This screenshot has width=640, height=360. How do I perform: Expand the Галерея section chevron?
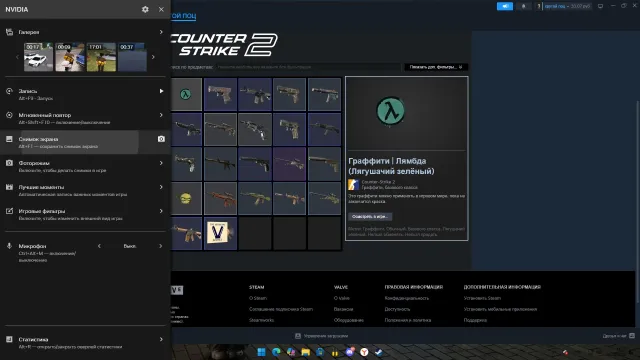[161, 32]
